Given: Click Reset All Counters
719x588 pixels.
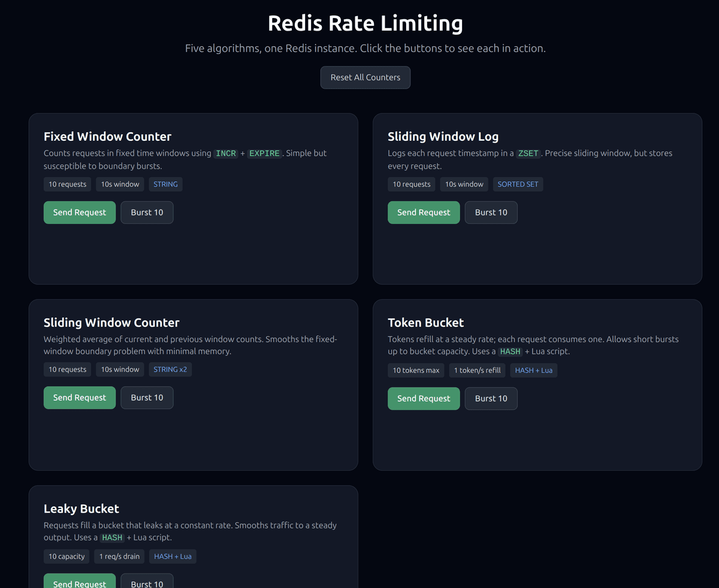Looking at the screenshot, I should point(365,77).
